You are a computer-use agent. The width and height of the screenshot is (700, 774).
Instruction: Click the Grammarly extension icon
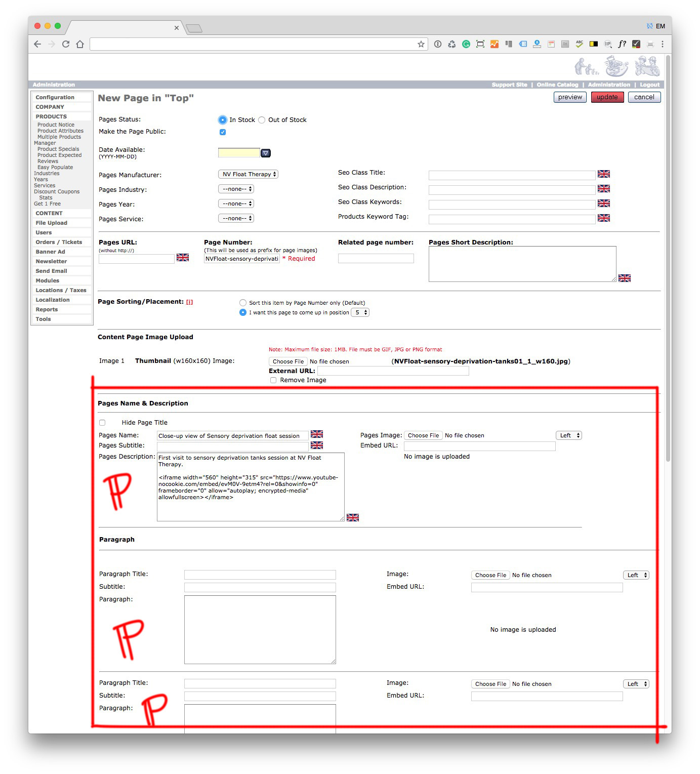tap(466, 44)
